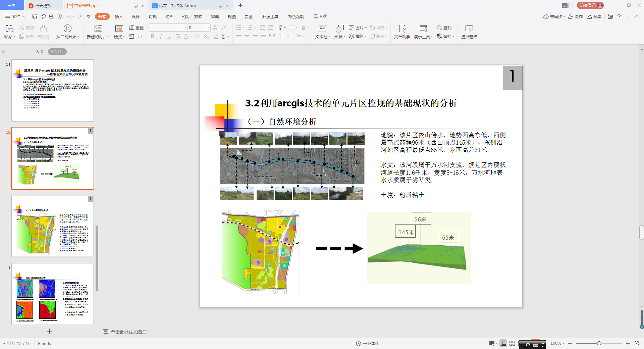
Task: Click the Format Painter (格式刷) icon
Action: tap(43, 29)
